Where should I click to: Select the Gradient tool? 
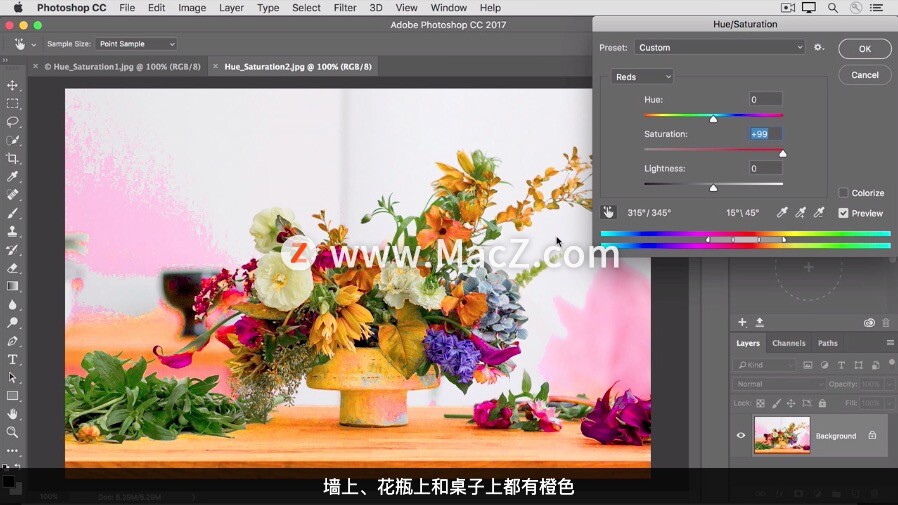tap(12, 286)
